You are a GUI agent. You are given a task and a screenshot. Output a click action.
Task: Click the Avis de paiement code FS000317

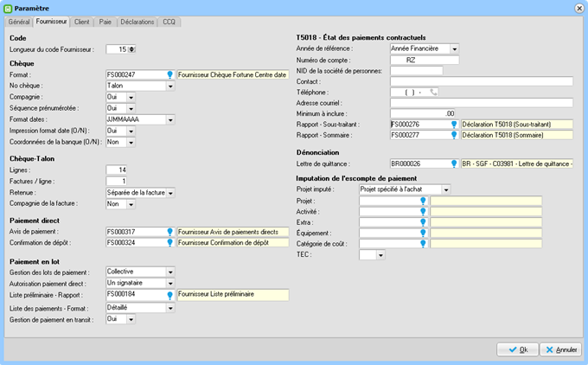(121, 232)
